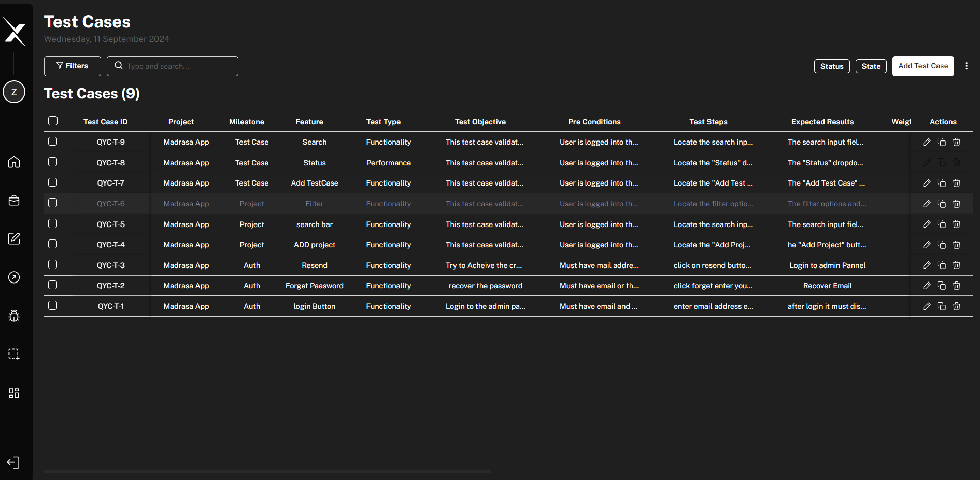The image size is (980, 480).
Task: Duplicate test case QYC-T-2
Action: pos(942,286)
